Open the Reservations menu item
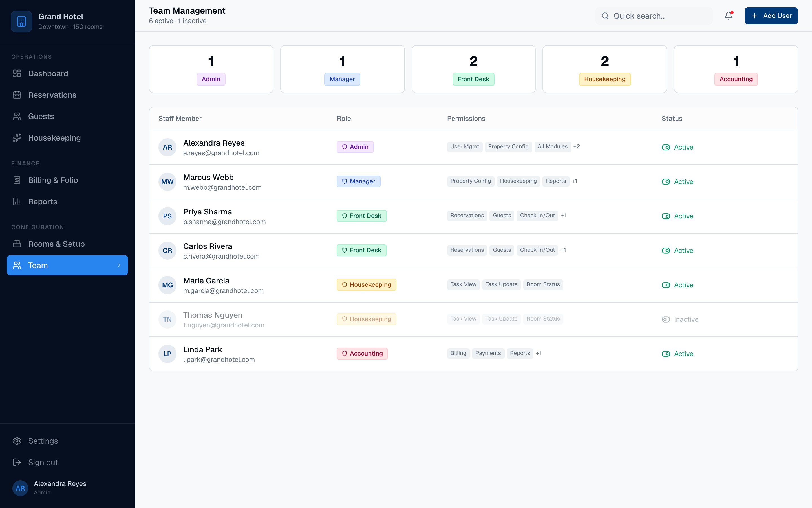 click(67, 95)
